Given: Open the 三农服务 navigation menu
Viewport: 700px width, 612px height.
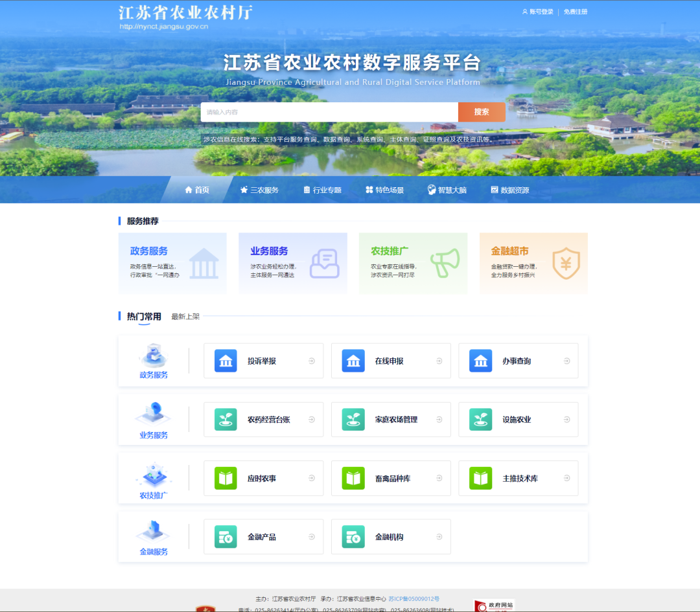Looking at the screenshot, I should click(259, 190).
